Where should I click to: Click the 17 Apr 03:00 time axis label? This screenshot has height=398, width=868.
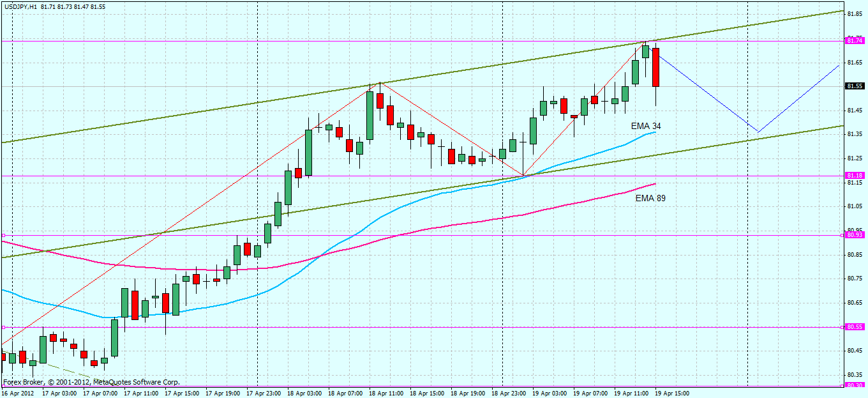(59, 394)
